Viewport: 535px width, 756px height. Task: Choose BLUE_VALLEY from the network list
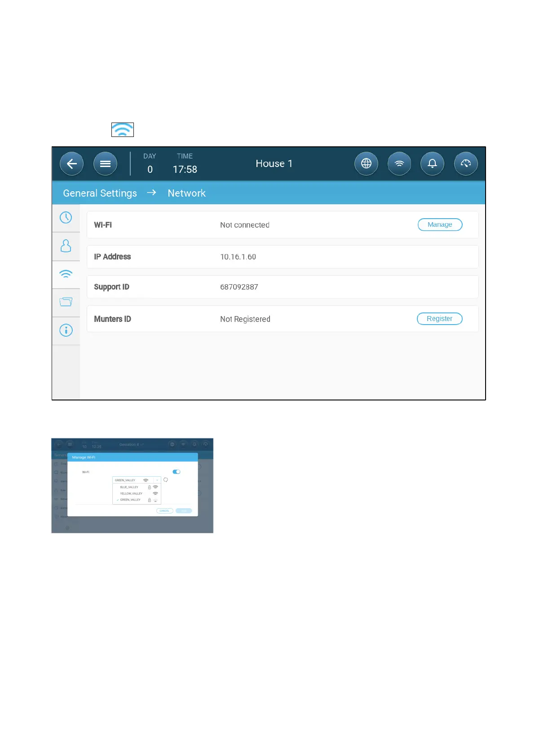point(137,487)
